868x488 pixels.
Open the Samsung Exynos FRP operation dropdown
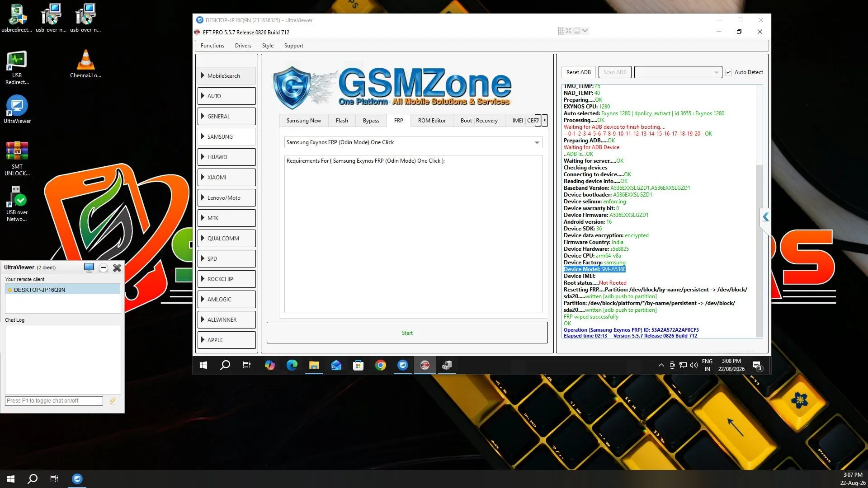(x=413, y=142)
